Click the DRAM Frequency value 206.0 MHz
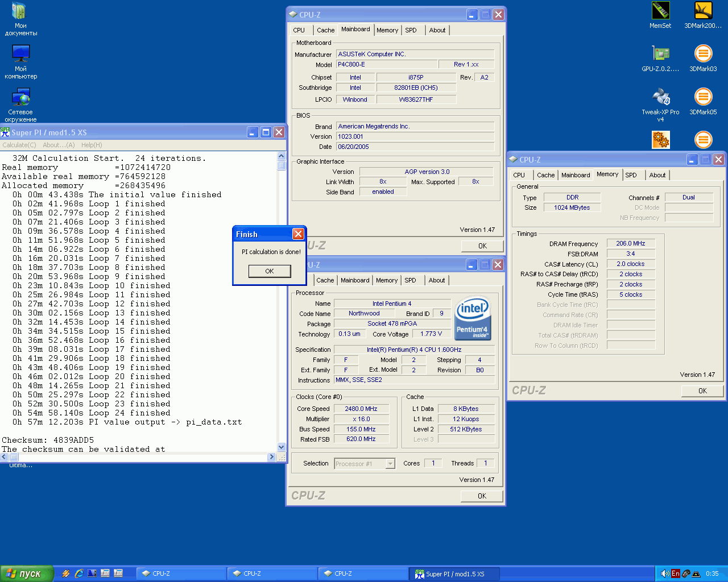 pyautogui.click(x=630, y=243)
